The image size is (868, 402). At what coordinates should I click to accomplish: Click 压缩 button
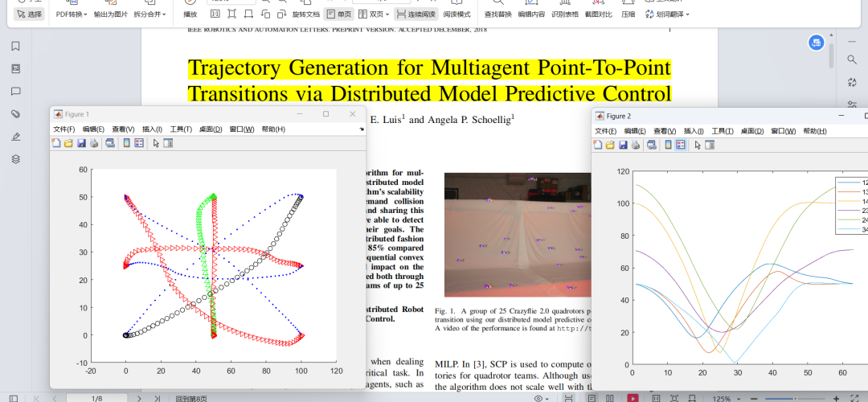628,14
